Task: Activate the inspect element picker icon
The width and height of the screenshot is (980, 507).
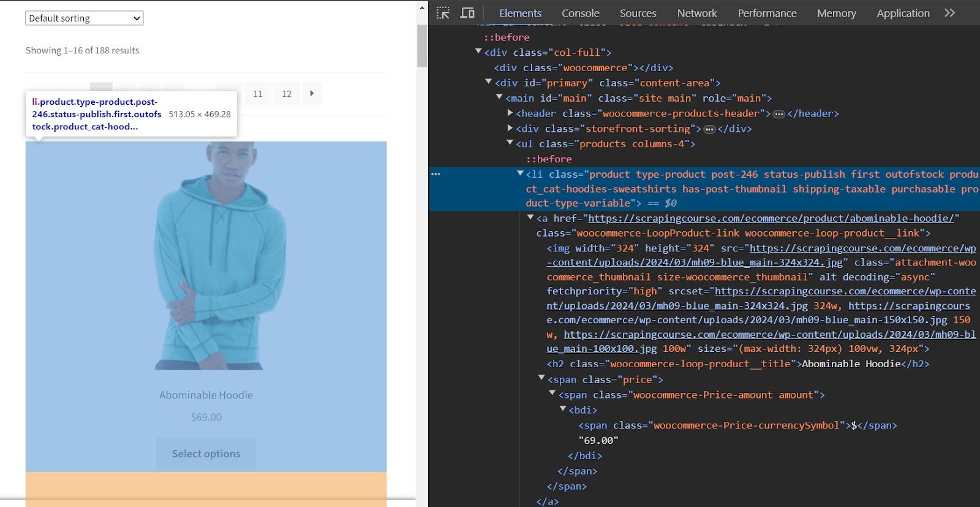Action: [443, 13]
